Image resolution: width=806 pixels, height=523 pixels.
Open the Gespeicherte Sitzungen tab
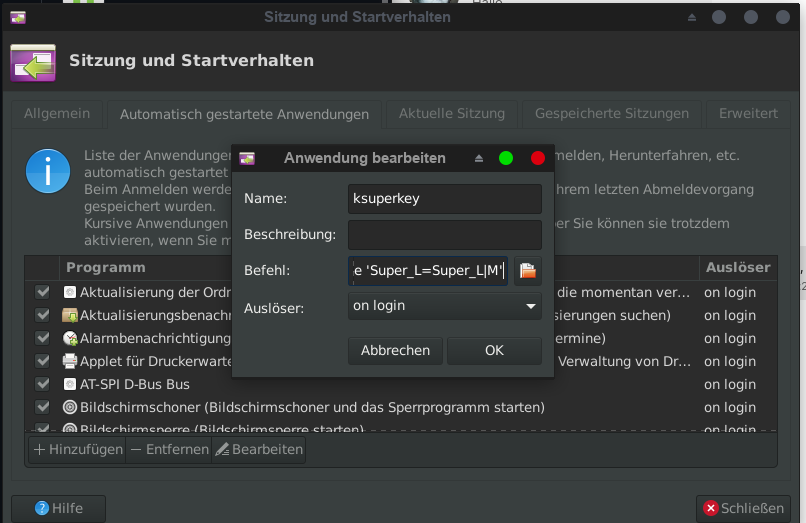pos(611,114)
